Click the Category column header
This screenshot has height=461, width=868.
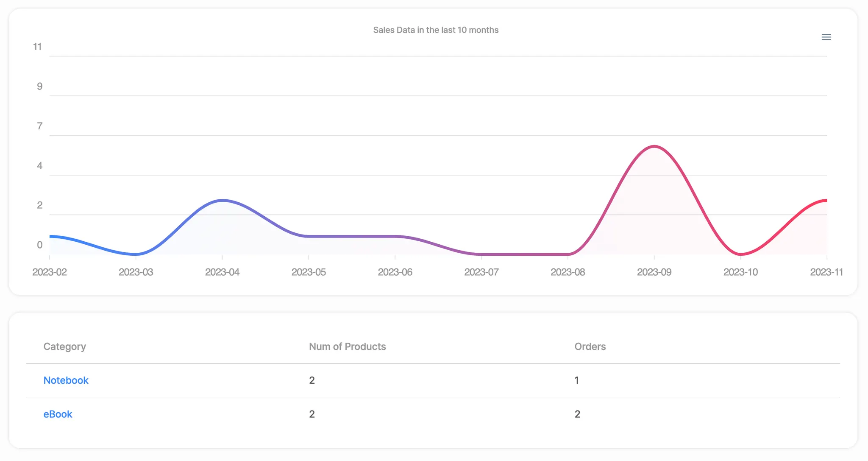[x=64, y=346]
